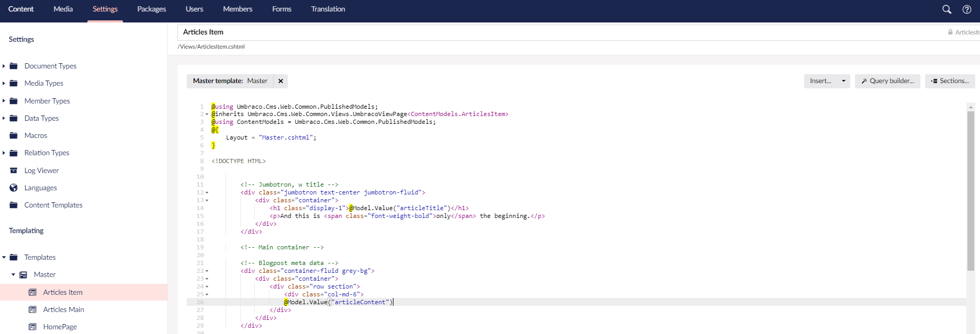980x334 pixels.
Task: Fold code at line 22
Action: pos(207,271)
